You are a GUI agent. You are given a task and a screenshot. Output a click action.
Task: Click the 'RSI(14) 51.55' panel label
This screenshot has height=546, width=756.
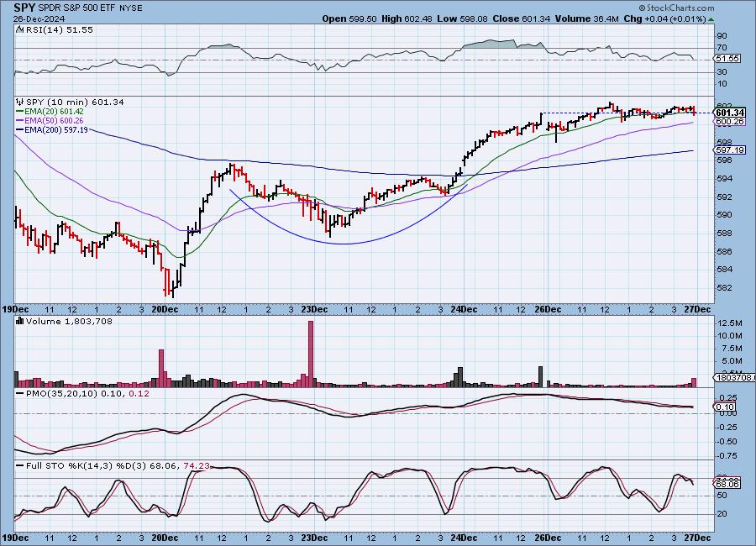[x=60, y=29]
